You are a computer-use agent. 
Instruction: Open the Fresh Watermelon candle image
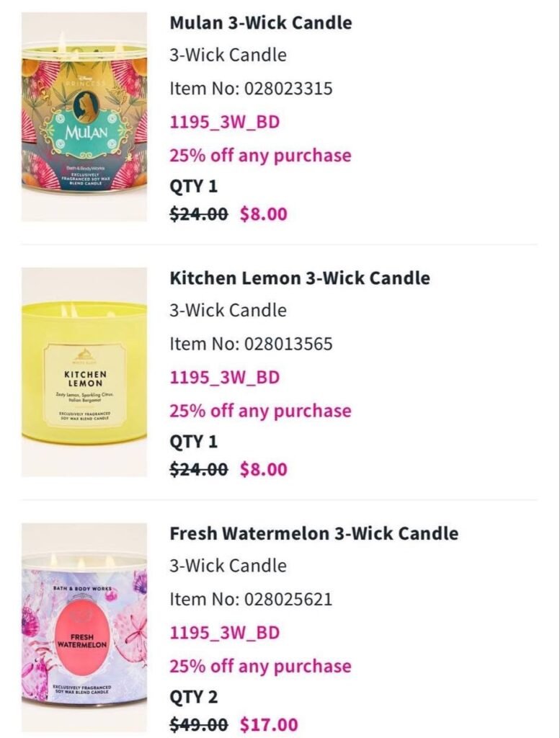pos(84,628)
